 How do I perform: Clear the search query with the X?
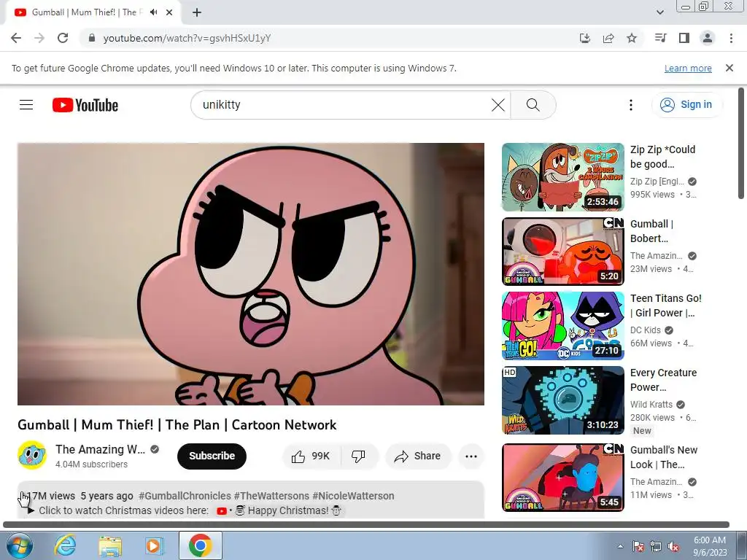pyautogui.click(x=498, y=105)
